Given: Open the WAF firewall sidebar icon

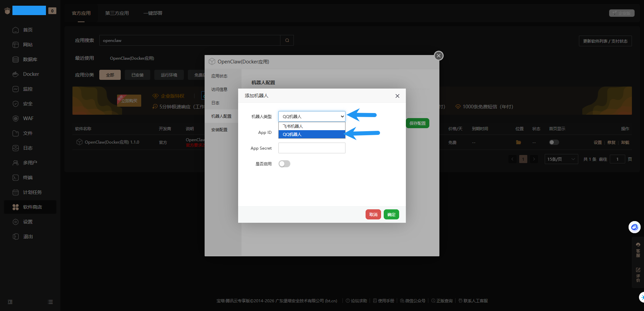Looking at the screenshot, I should coord(15,118).
